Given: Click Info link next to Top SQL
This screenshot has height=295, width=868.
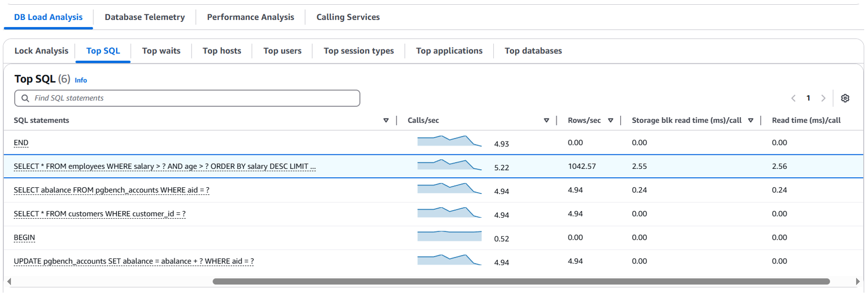Looking at the screenshot, I should [x=81, y=81].
